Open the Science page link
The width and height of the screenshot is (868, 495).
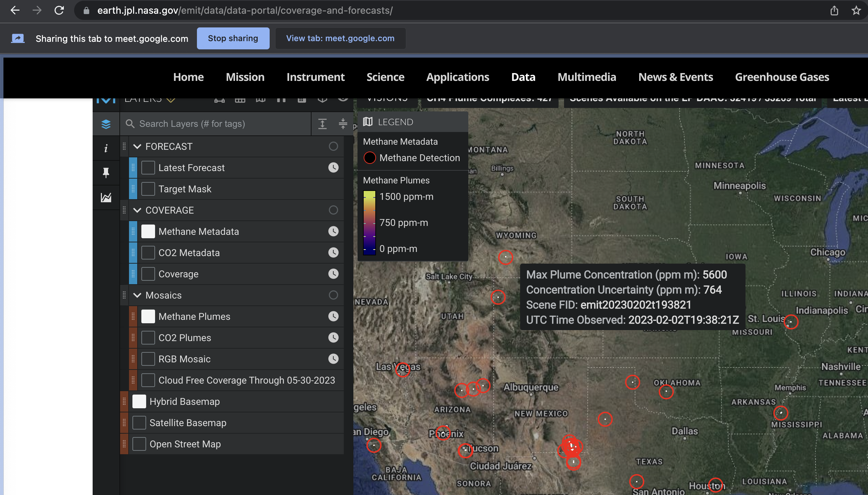tap(385, 77)
